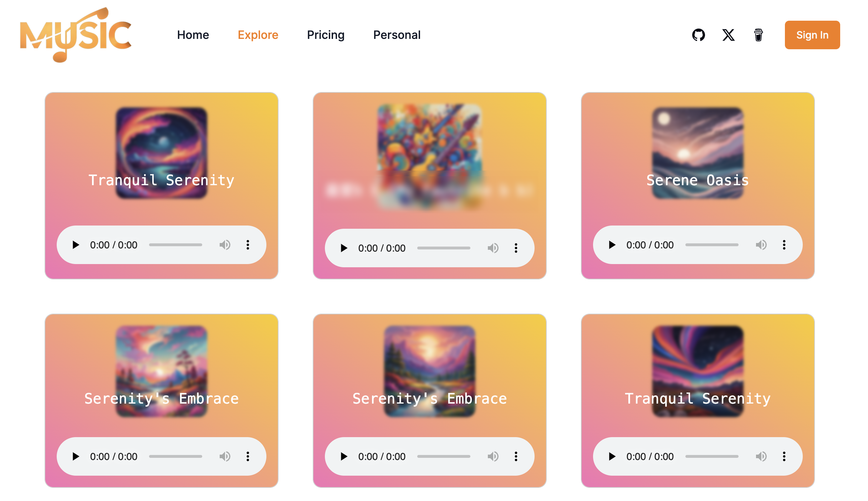Open more options on Serene Oasis player

click(784, 245)
